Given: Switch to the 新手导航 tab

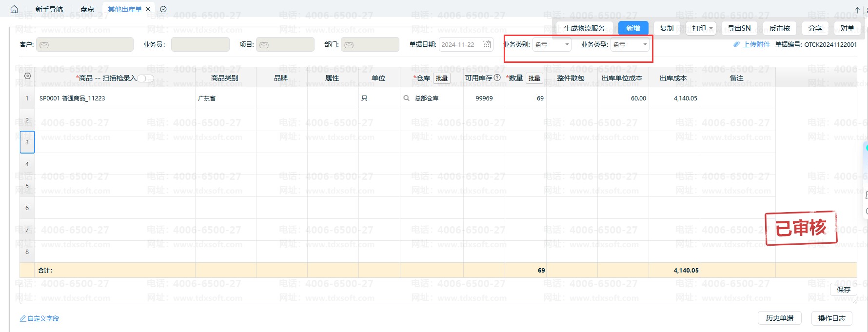Looking at the screenshot, I should tap(49, 9).
